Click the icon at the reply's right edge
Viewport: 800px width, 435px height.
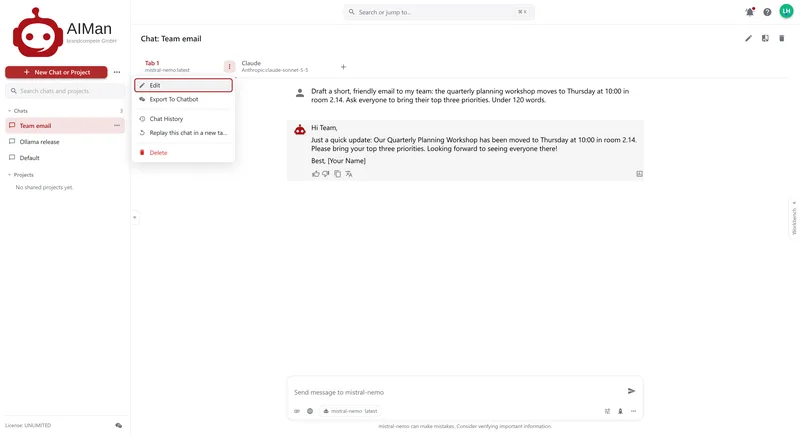[x=639, y=174]
